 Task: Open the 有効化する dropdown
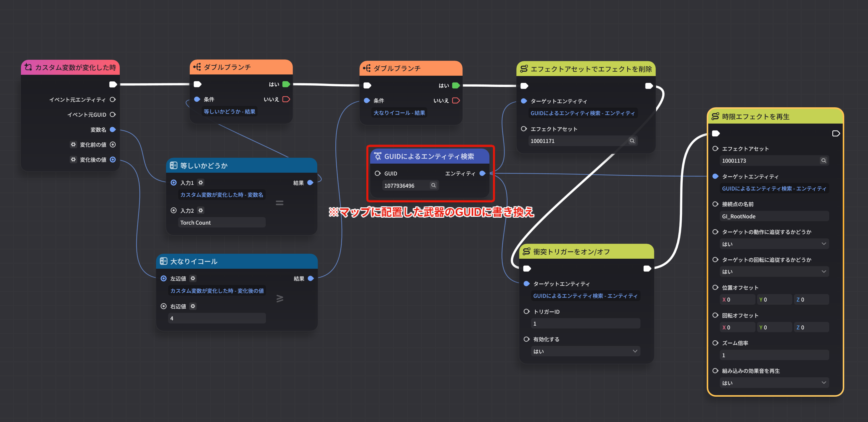coord(585,351)
